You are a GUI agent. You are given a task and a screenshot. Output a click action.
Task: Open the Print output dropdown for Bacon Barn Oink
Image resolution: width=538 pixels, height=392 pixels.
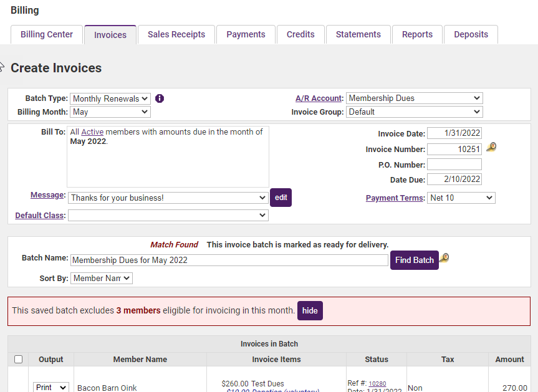tap(50, 387)
